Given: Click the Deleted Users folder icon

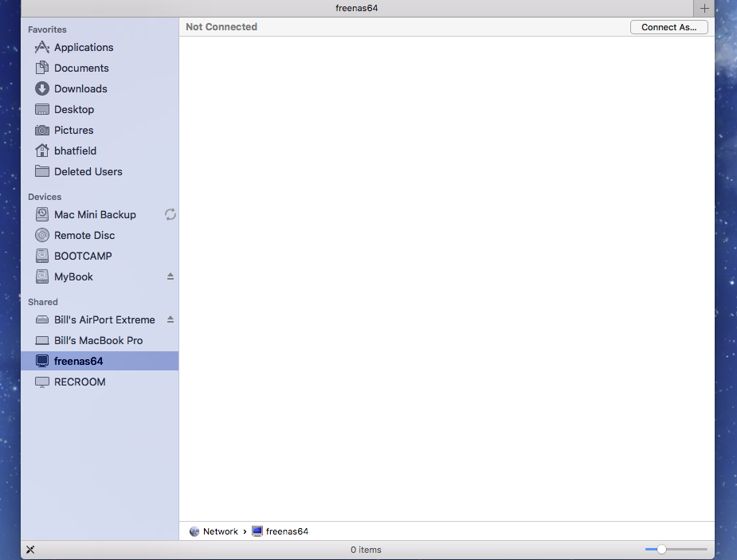Looking at the screenshot, I should coord(42,171).
